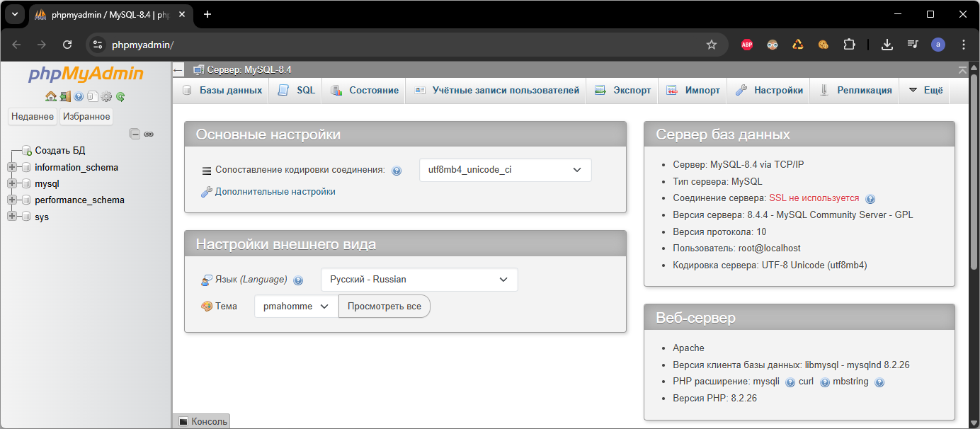Screen dimensions: 980x429
Task: Reload the navigation panel (green arrow)
Action: click(x=120, y=96)
